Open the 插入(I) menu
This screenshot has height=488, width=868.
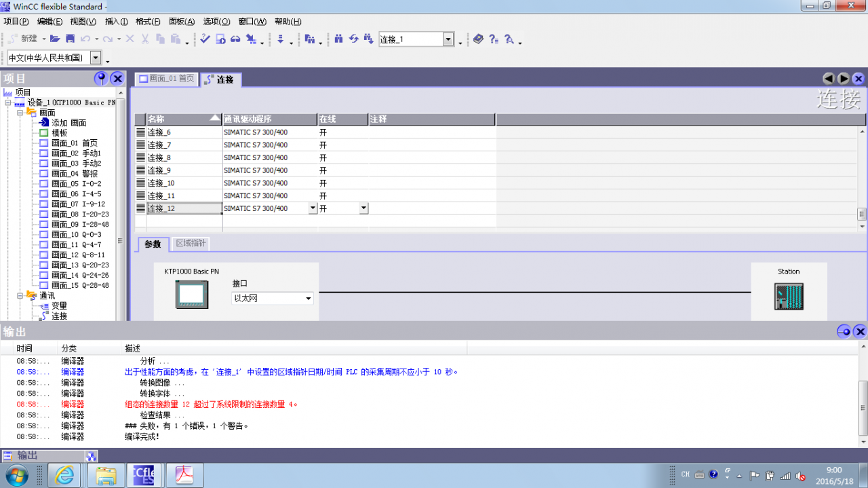coord(117,22)
